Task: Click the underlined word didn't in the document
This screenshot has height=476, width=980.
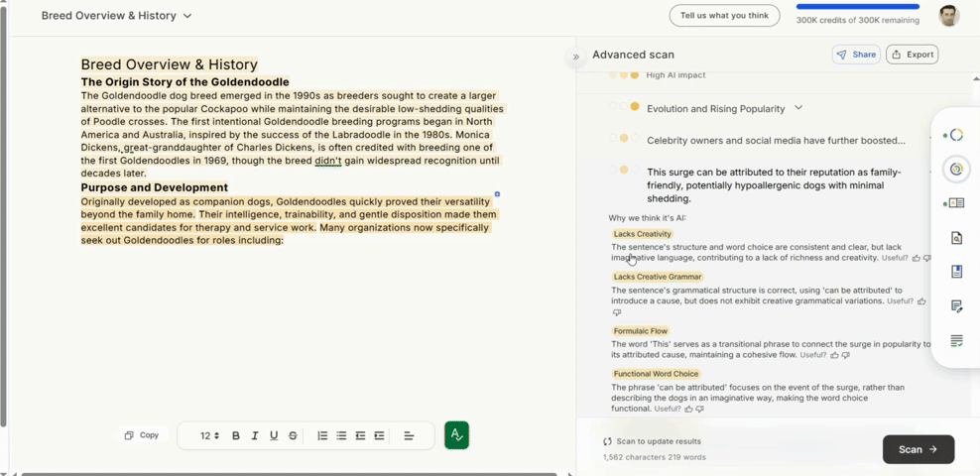Action: coord(328,161)
